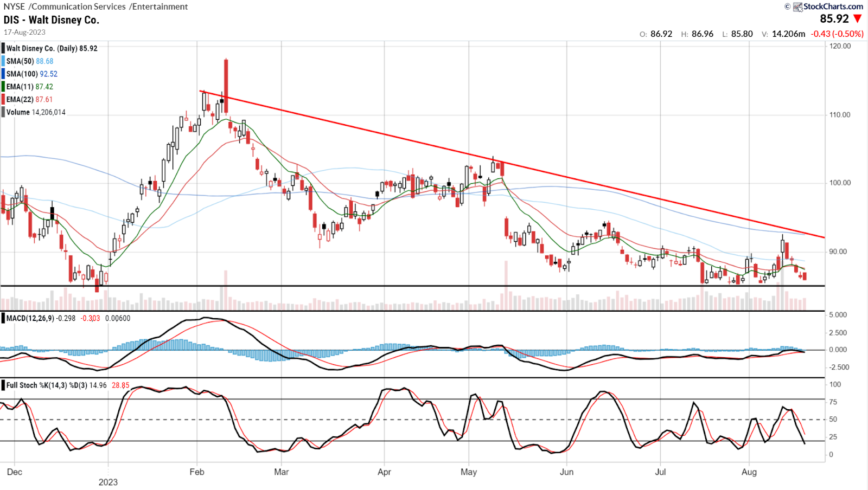Viewport: 868px width, 490px height.
Task: Click the Aug label on the date axis
Action: (x=749, y=472)
